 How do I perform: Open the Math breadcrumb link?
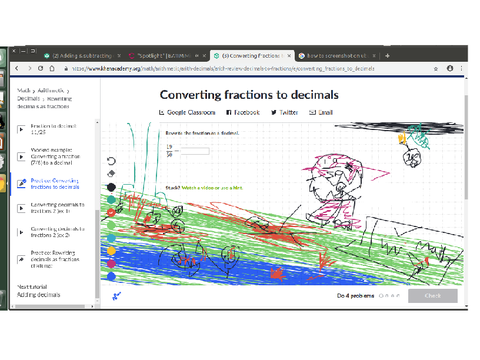click(x=24, y=90)
